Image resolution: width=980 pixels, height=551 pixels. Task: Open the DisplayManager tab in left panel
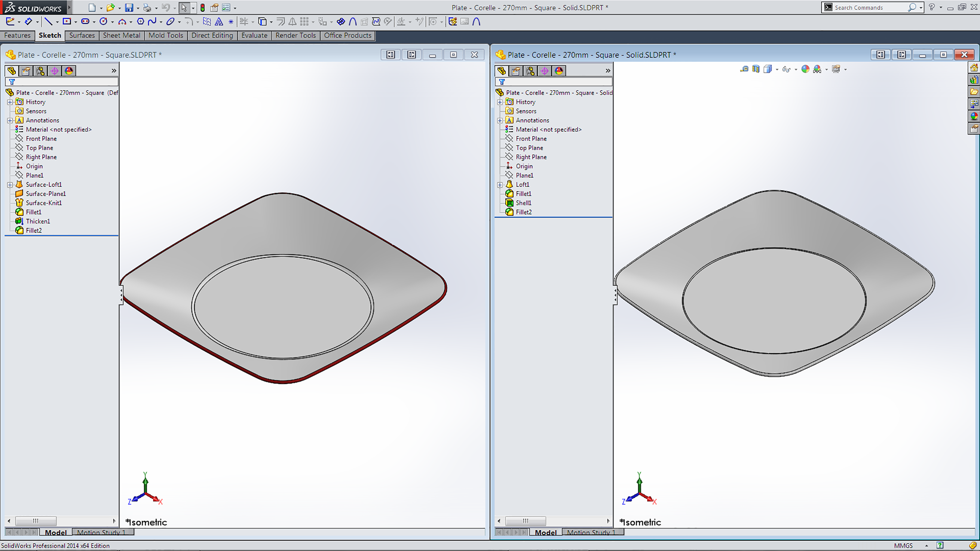click(x=69, y=71)
